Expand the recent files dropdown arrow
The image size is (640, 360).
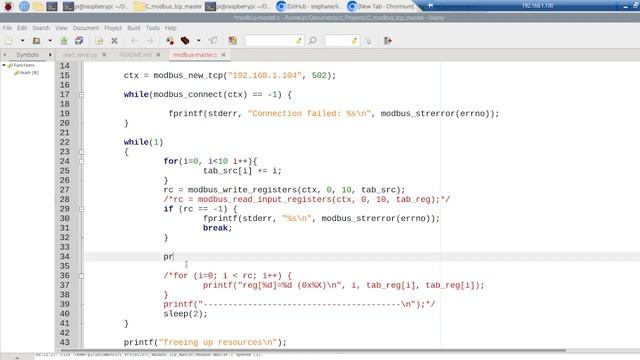click(50, 41)
